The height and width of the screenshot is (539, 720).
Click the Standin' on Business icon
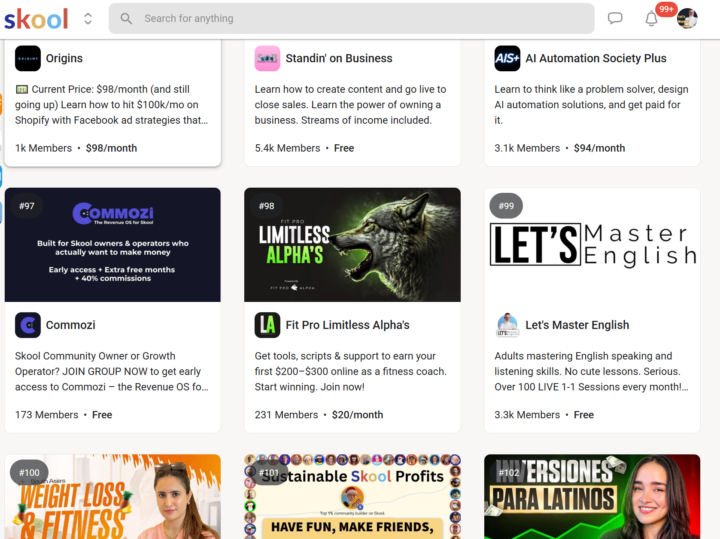267,58
